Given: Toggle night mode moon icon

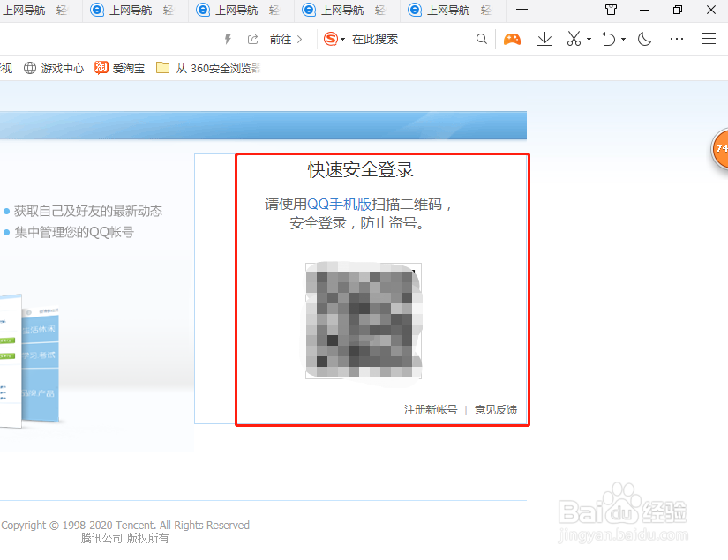Looking at the screenshot, I should point(644,40).
